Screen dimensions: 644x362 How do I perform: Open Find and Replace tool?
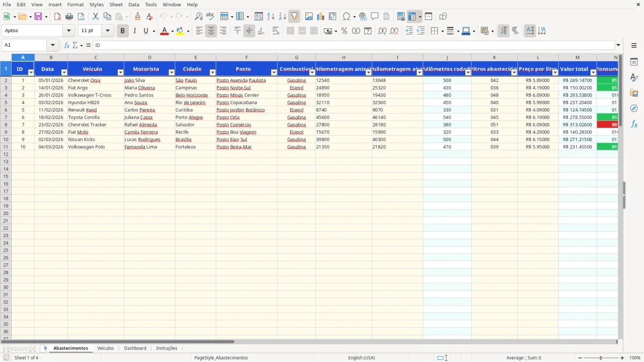[199, 17]
